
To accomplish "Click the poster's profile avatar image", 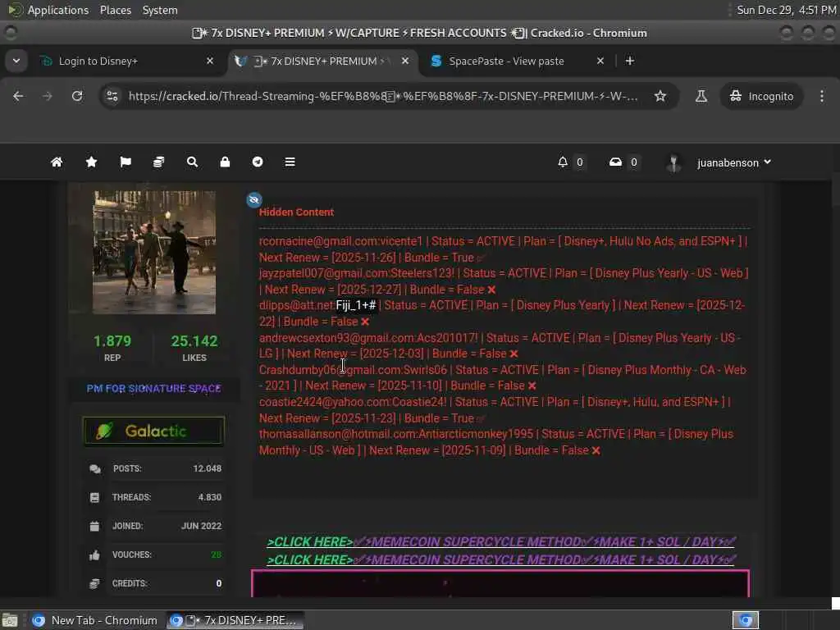I will click(154, 252).
